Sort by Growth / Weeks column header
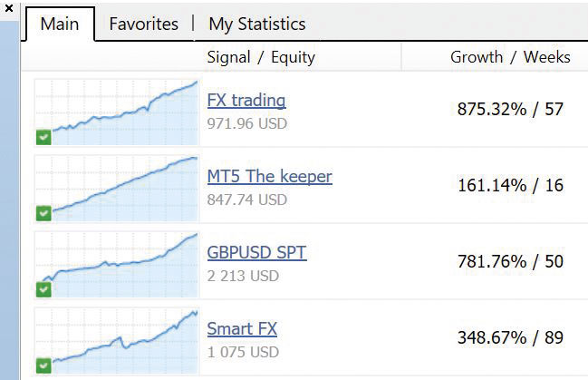This screenshot has width=588, height=380. coord(510,57)
